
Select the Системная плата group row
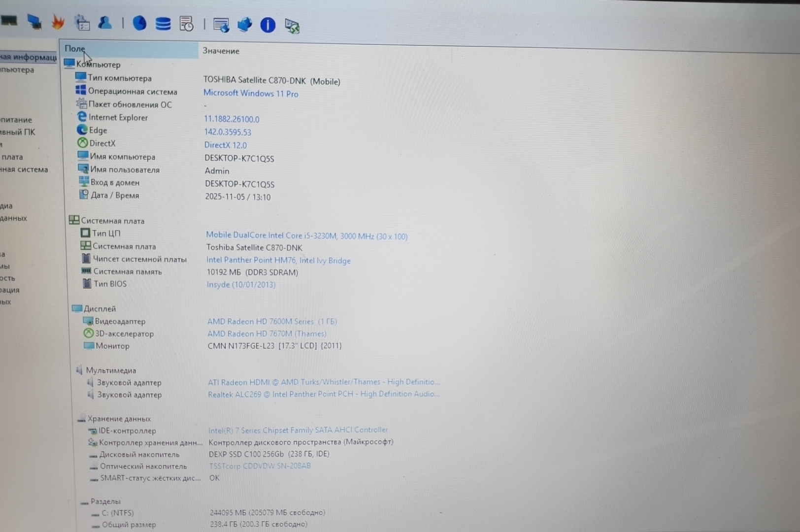112,221
